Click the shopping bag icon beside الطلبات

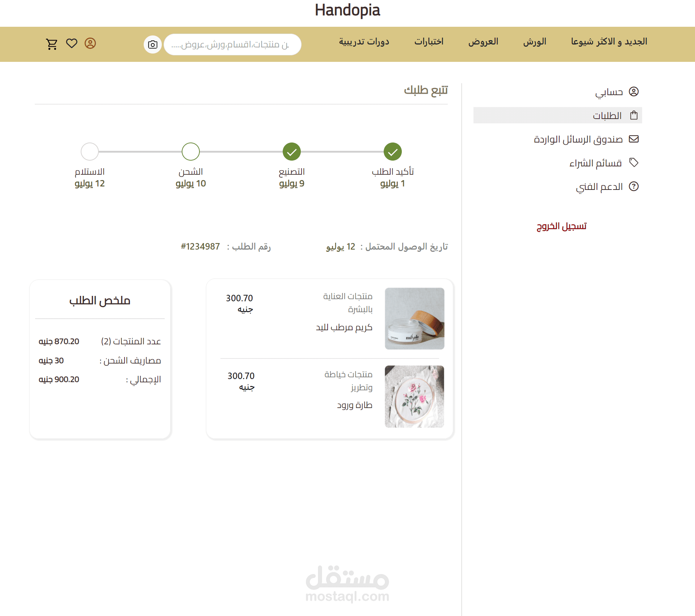pyautogui.click(x=634, y=115)
